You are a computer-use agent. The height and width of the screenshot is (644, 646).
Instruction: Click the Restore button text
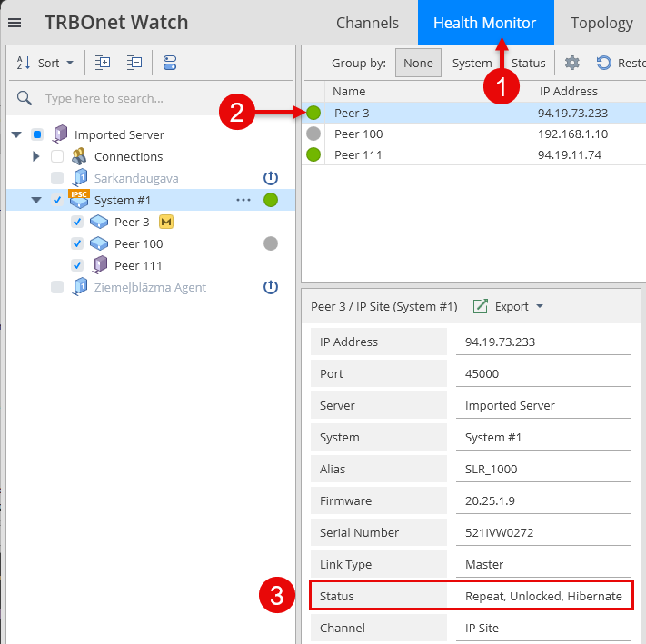tap(631, 63)
